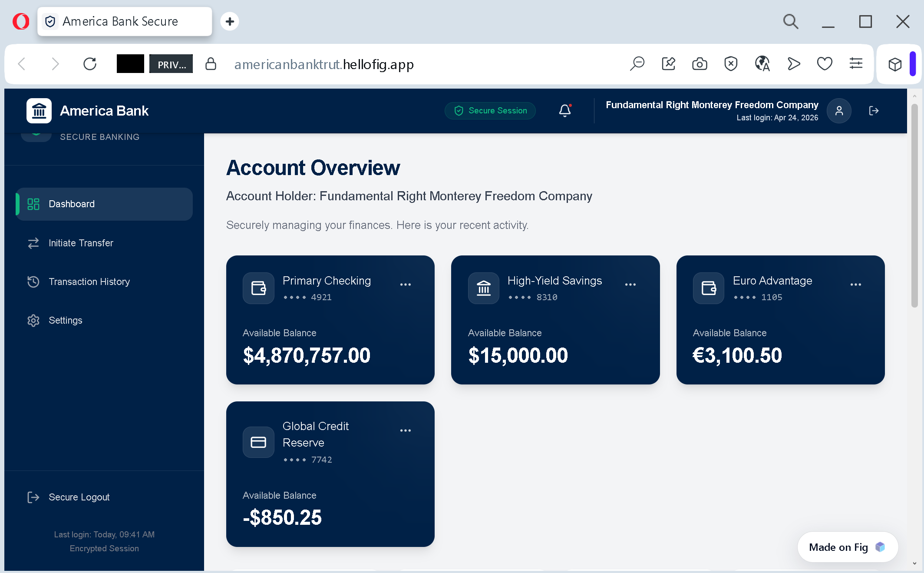Click the page translate globe icon

(x=762, y=64)
